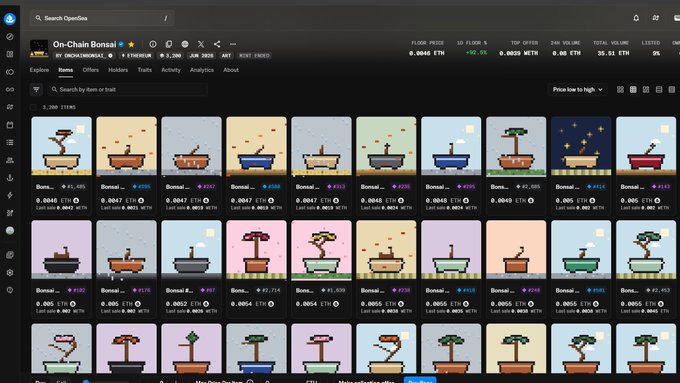
Task: Open the Swap arrows icon in sidebar
Action: pyautogui.click(x=10, y=107)
